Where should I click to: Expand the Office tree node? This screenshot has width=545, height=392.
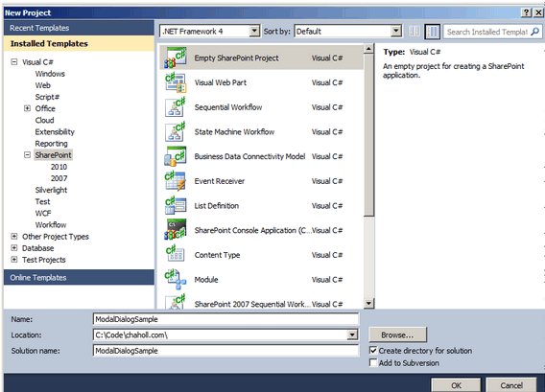point(27,108)
